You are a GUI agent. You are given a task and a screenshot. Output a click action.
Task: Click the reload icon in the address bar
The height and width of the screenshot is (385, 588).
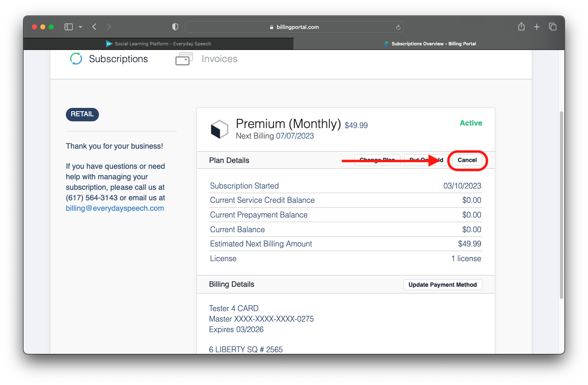coord(398,26)
